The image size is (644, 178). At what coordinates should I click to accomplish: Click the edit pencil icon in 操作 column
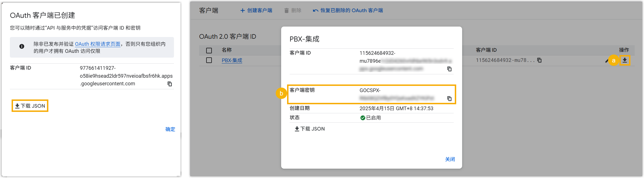pyautogui.click(x=606, y=60)
